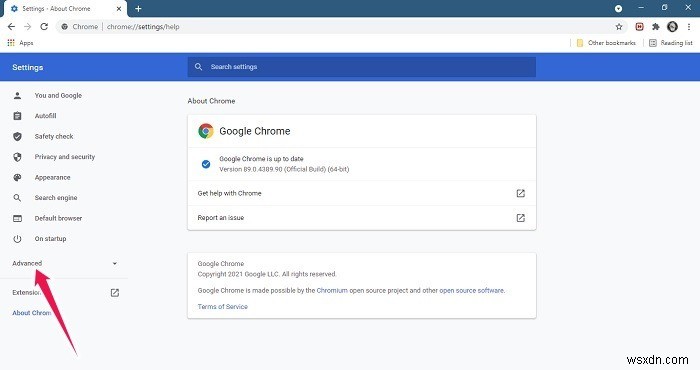Click the person icon beside You and Google
Viewport: 700px width, 370px height.
tap(17, 96)
